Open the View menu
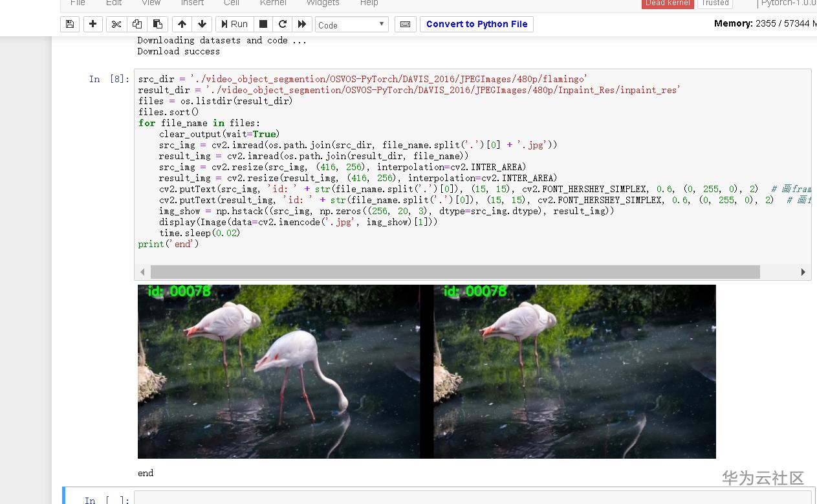817x504 pixels. [151, 3]
